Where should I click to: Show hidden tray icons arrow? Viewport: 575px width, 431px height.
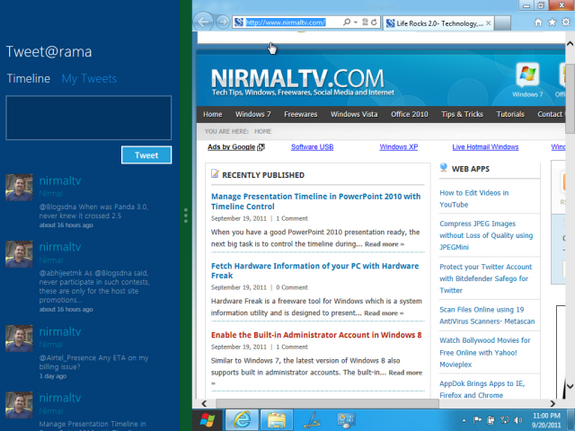[464, 420]
